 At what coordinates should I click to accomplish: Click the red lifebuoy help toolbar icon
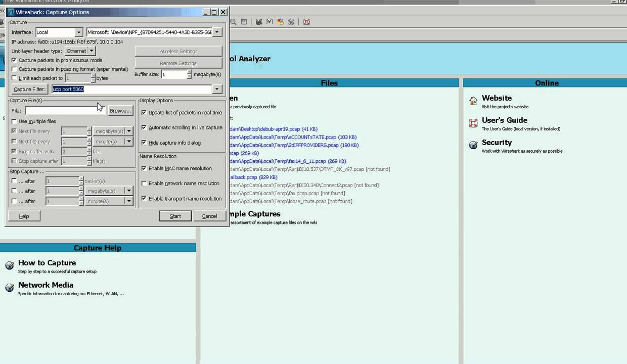306,22
